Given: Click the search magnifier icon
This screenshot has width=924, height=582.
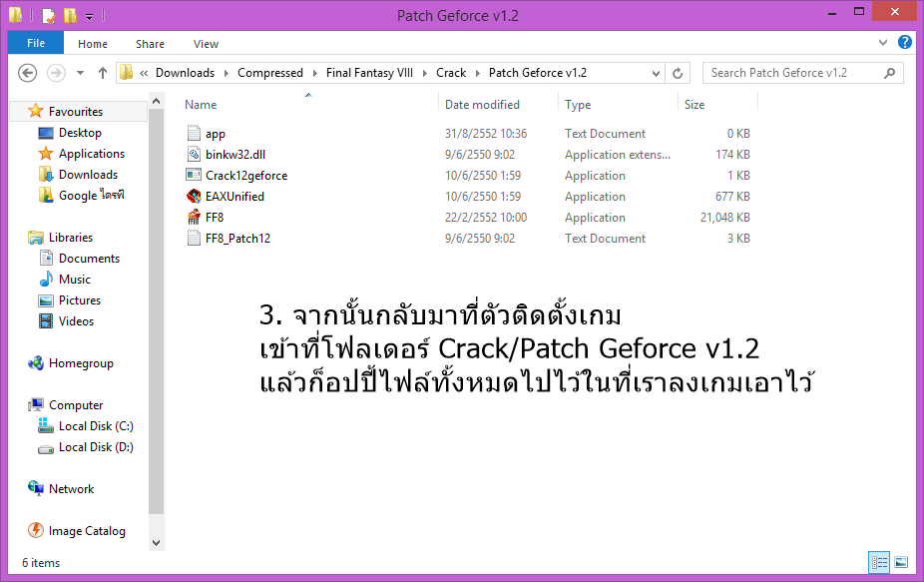Looking at the screenshot, I should pos(890,73).
